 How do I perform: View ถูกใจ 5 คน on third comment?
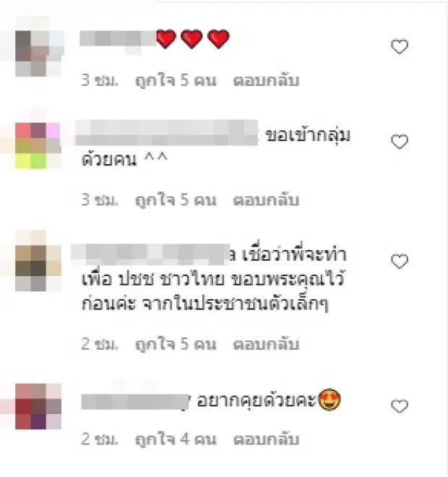(x=176, y=345)
